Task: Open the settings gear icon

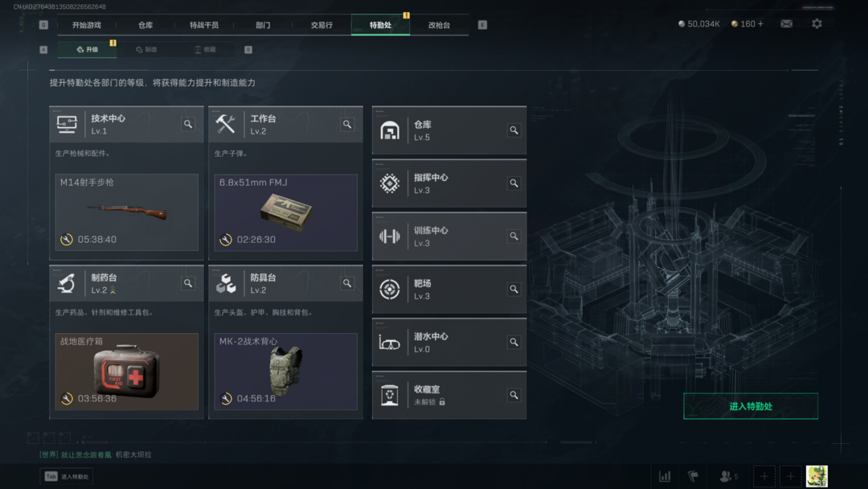Action: tap(817, 24)
